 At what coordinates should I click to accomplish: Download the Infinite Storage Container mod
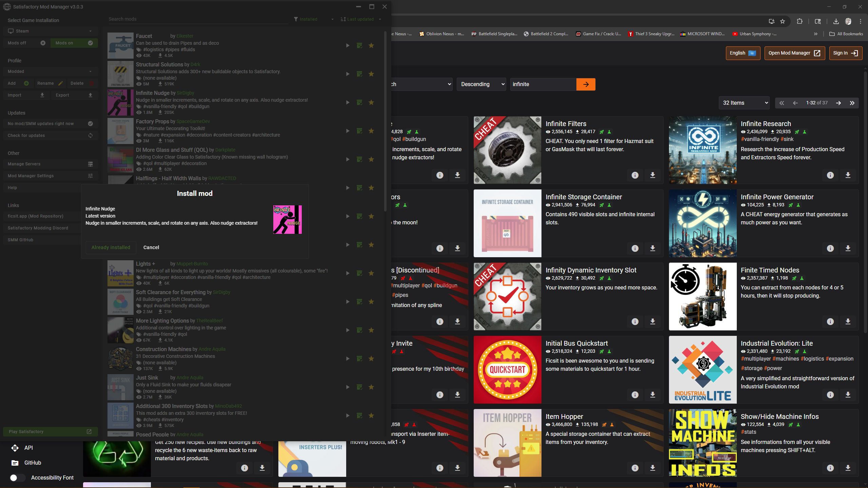[x=653, y=248]
